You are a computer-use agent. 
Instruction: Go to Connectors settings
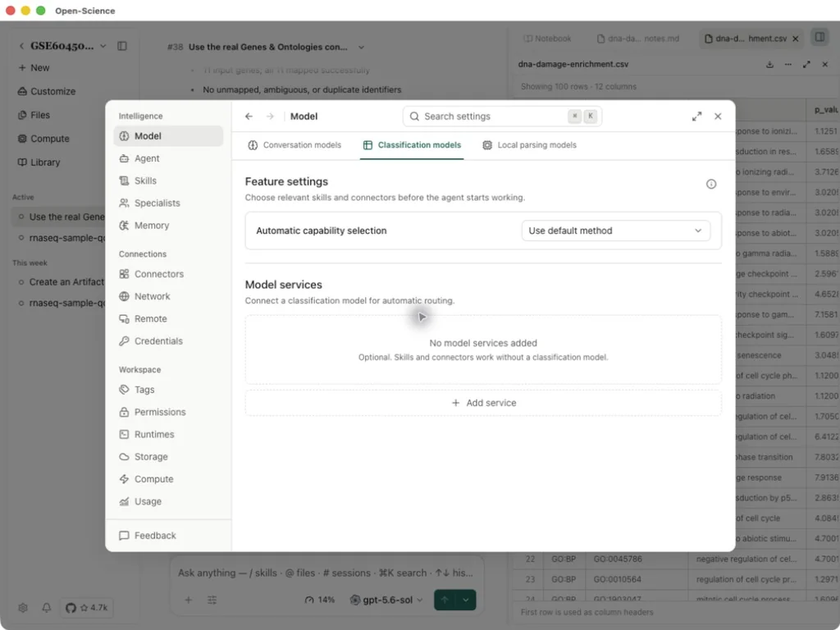168,274
